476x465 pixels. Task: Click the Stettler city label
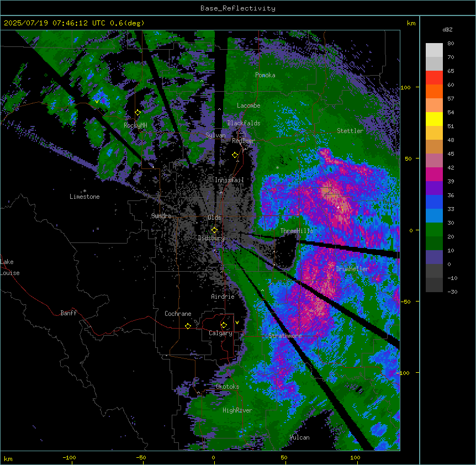pyautogui.click(x=350, y=131)
